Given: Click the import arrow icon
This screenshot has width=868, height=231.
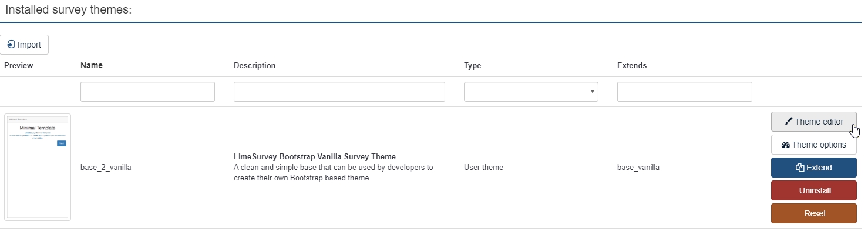Looking at the screenshot, I should 11,45.
